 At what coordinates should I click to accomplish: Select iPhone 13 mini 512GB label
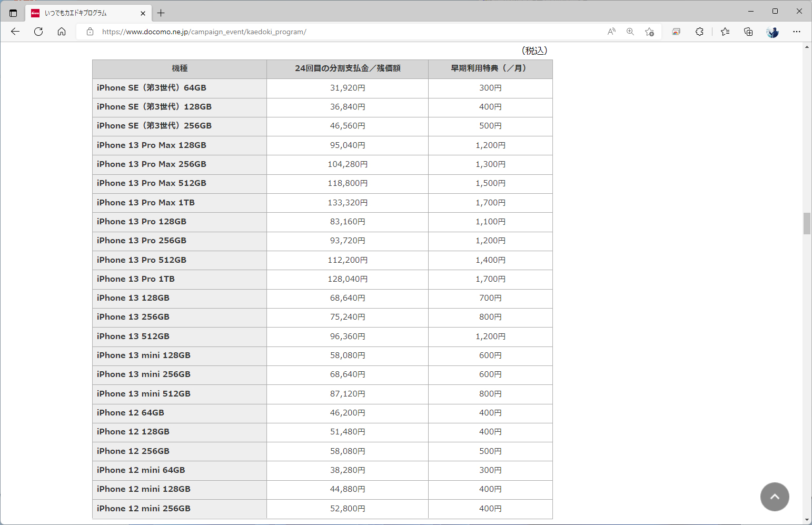[143, 394]
